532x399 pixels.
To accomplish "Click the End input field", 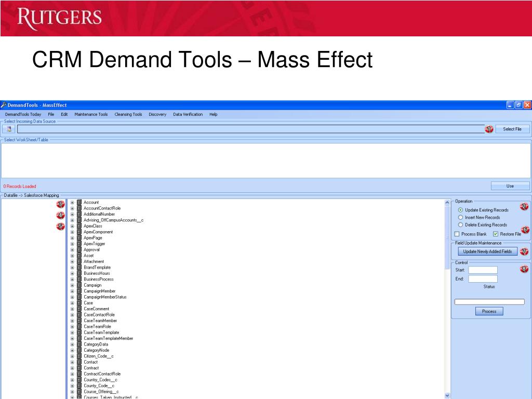I will point(483,279).
